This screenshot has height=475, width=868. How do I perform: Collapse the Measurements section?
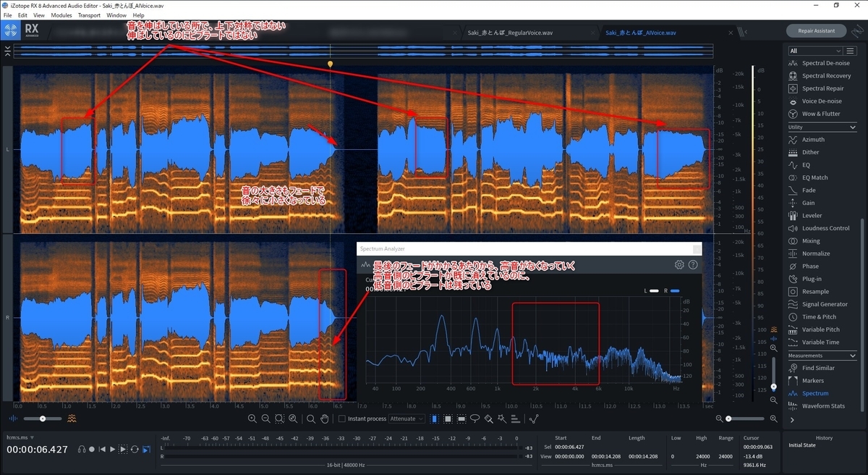[x=854, y=355]
